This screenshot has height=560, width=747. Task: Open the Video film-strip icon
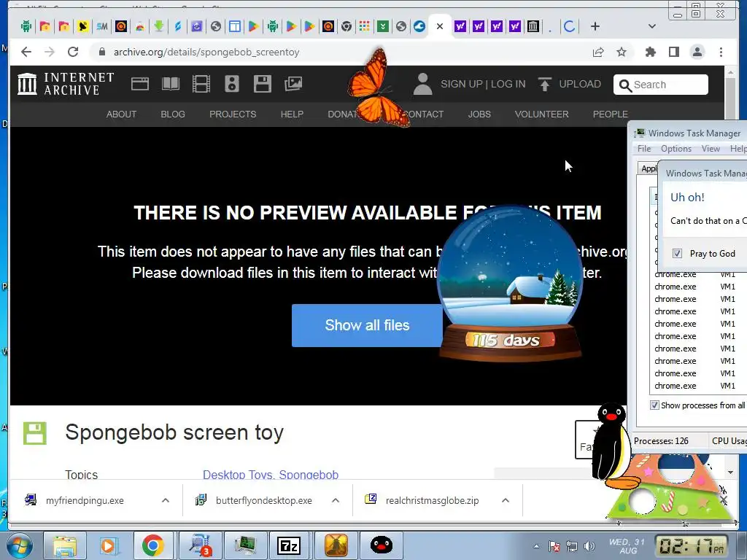(201, 84)
